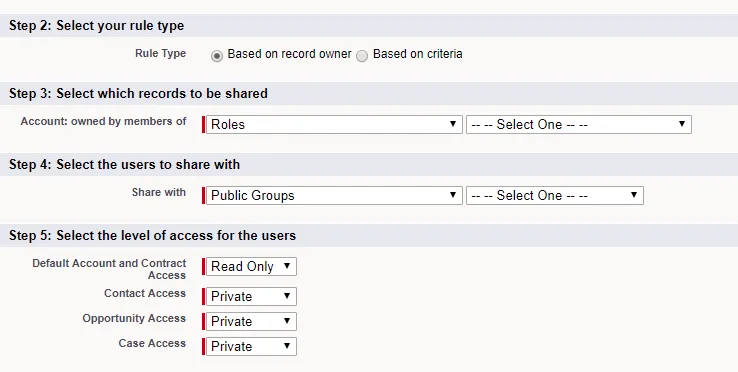Open the Private dropdown for Case Access
The image size is (738, 372).
click(251, 347)
